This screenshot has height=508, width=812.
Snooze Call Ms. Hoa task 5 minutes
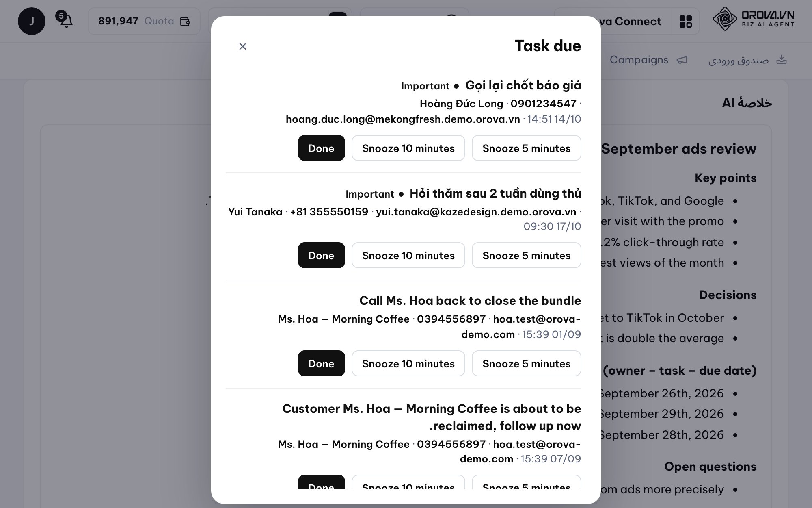coord(526,363)
